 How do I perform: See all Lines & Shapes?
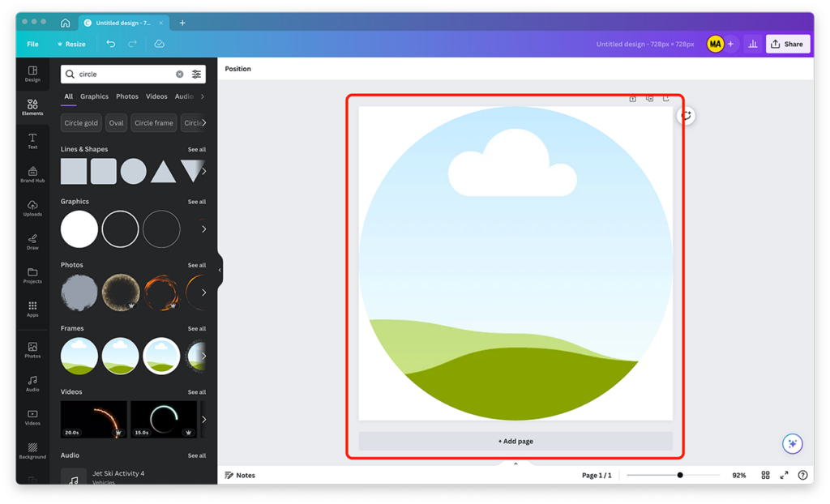click(x=196, y=149)
